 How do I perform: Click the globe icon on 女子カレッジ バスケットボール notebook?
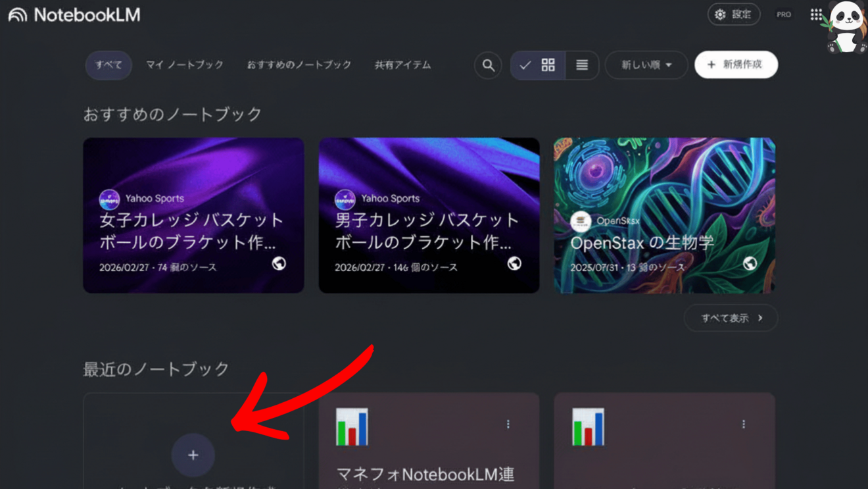[x=278, y=264]
